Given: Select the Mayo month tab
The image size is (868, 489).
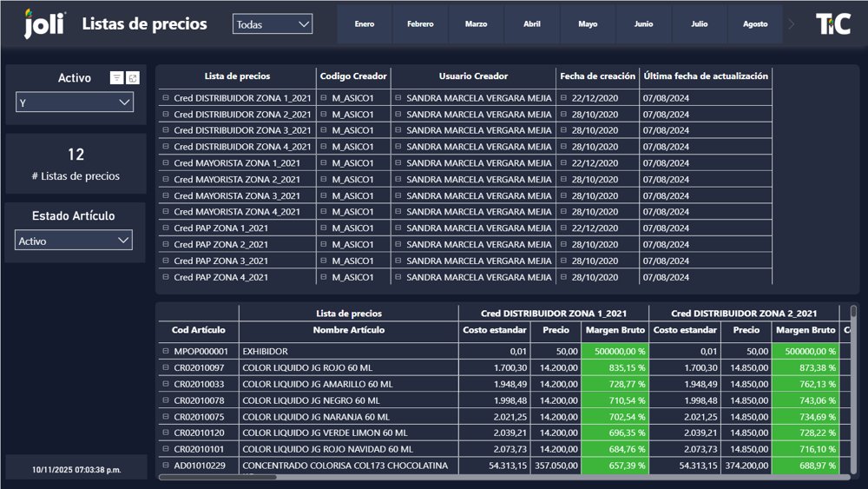Looking at the screenshot, I should (588, 24).
